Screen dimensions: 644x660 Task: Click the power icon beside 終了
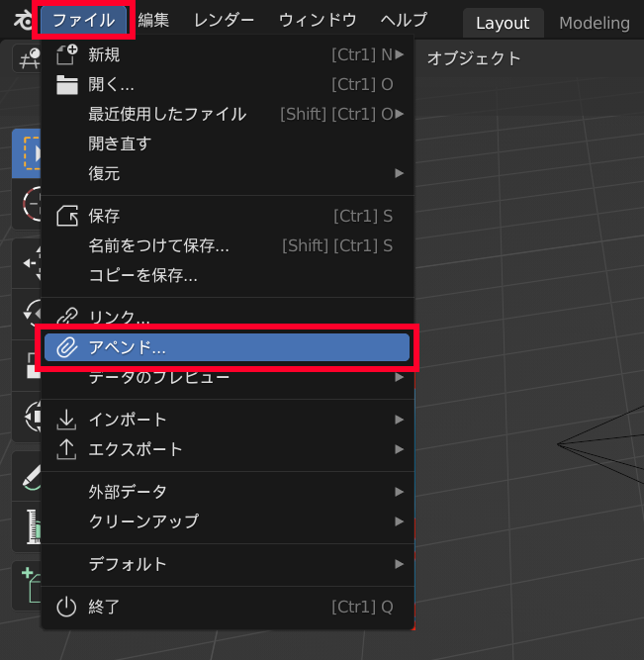[x=66, y=607]
